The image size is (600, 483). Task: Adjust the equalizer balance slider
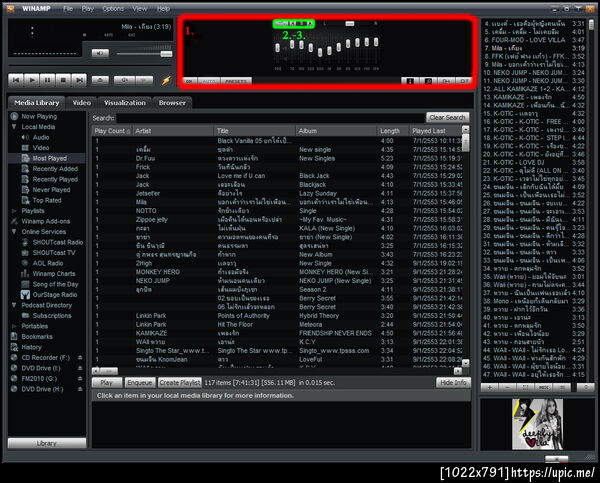click(350, 24)
